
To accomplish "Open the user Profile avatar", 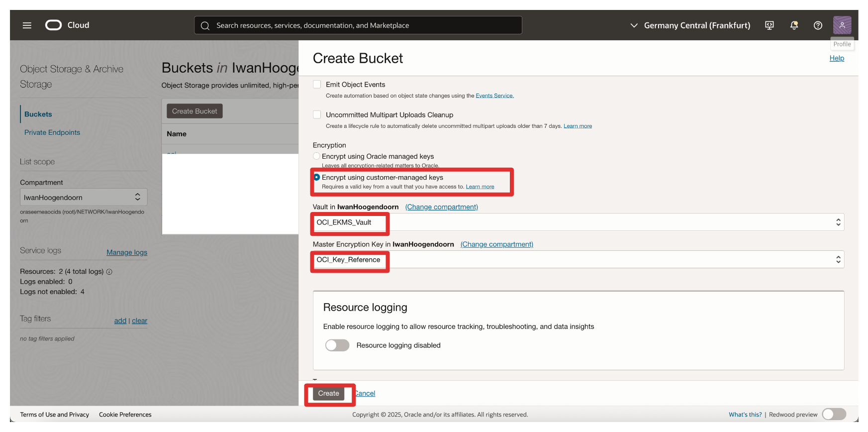I will 842,25.
